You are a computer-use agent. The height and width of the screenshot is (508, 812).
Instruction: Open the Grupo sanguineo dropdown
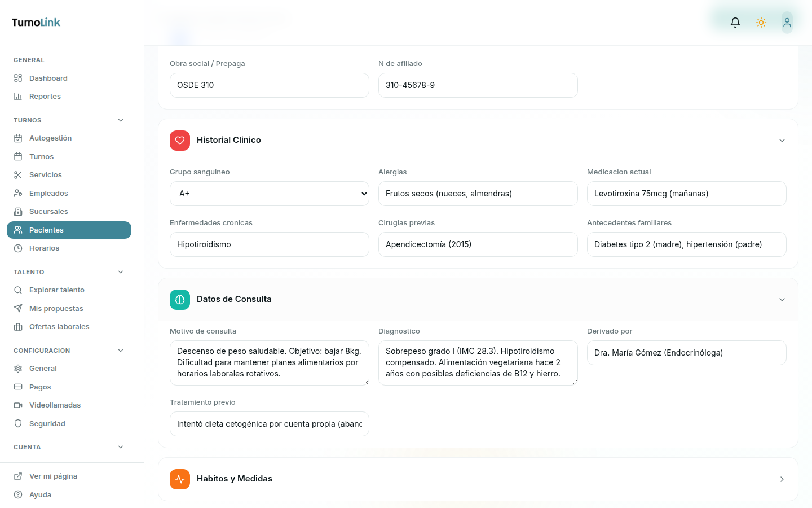point(269,194)
